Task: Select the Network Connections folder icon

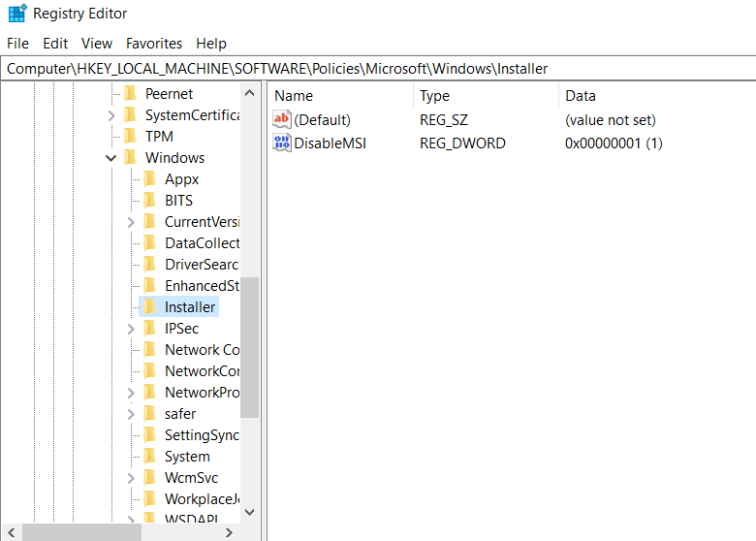Action: 149,350
